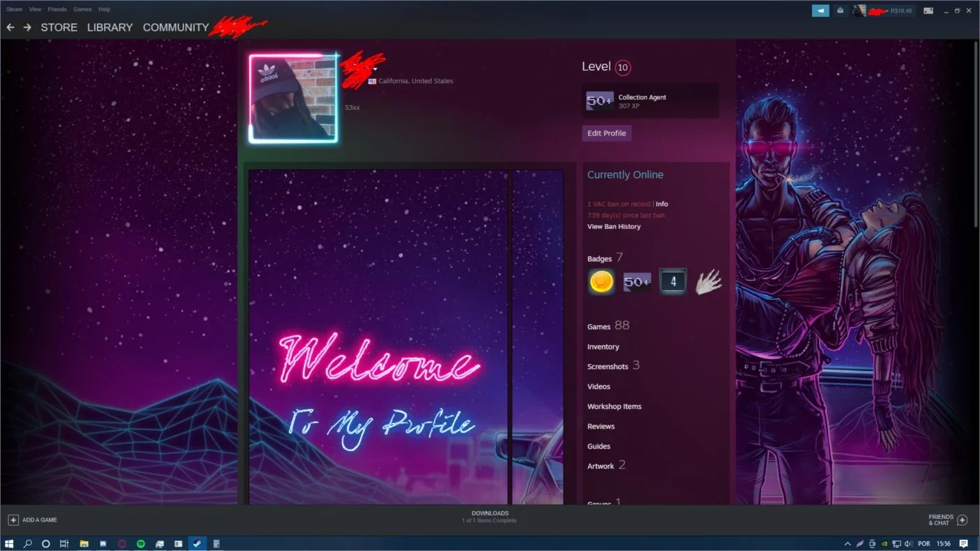This screenshot has width=980, height=551.
Task: Open VAC ban Info link
Action: tap(661, 204)
